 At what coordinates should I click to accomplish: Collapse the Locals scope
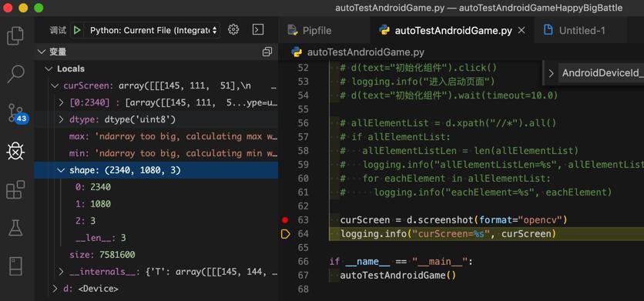tap(49, 69)
